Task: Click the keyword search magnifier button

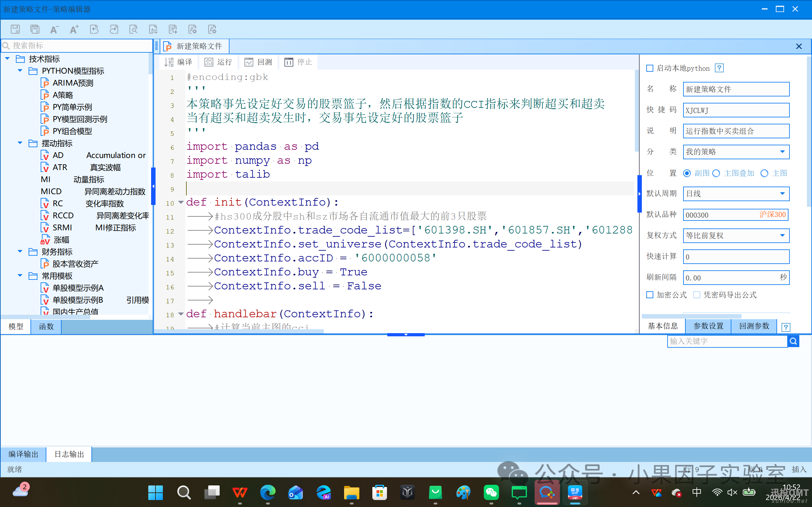Action: pos(793,341)
